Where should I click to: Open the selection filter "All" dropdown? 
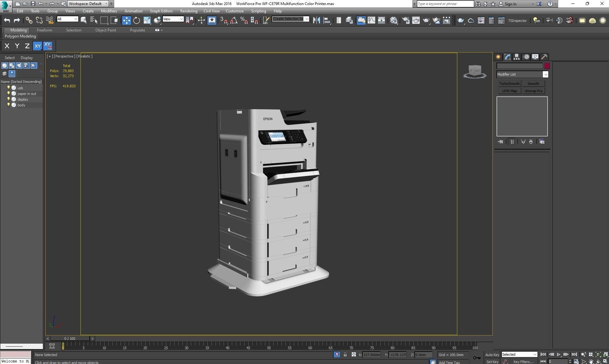pyautogui.click(x=67, y=19)
